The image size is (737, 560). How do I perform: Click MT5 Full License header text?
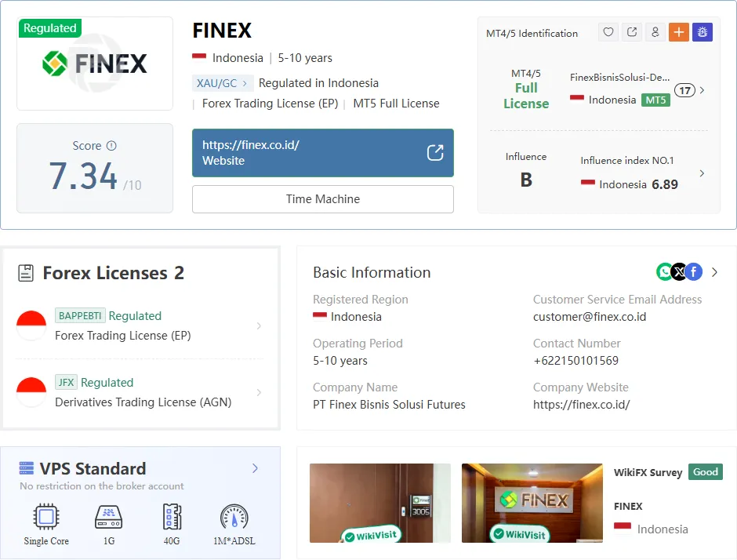(x=396, y=104)
